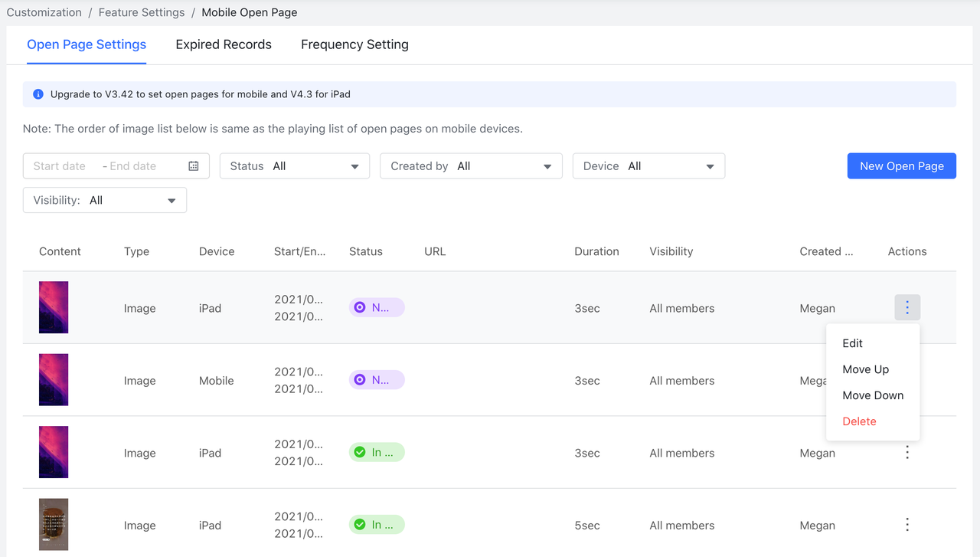Choose Delete from the context menu
The height and width of the screenshot is (557, 980).
tap(859, 421)
